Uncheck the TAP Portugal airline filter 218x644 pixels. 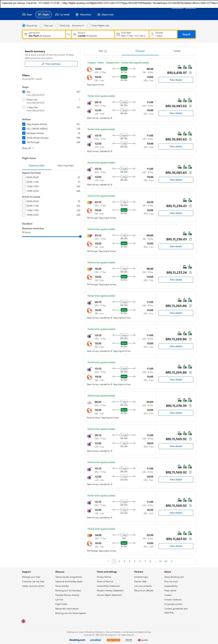24,142
